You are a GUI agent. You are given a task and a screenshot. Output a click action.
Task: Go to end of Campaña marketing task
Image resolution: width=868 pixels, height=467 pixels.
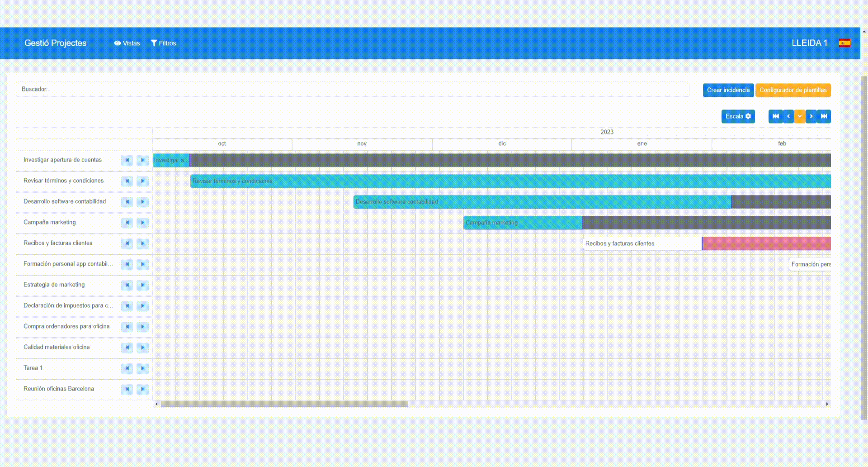point(142,223)
